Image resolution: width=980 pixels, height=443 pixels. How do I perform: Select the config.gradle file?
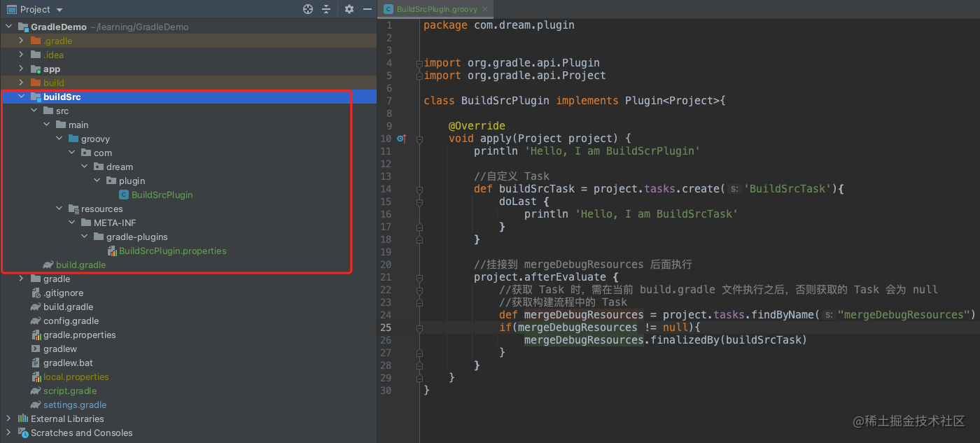point(71,321)
